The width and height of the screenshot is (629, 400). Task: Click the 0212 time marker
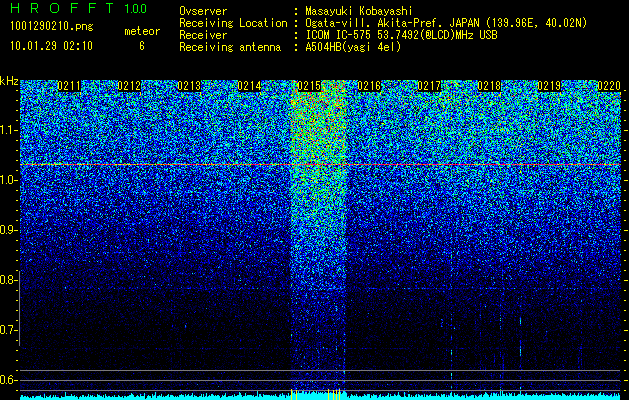(x=129, y=86)
